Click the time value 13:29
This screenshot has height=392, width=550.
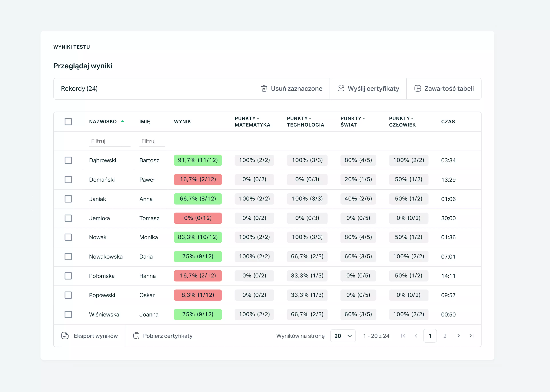tap(448, 180)
